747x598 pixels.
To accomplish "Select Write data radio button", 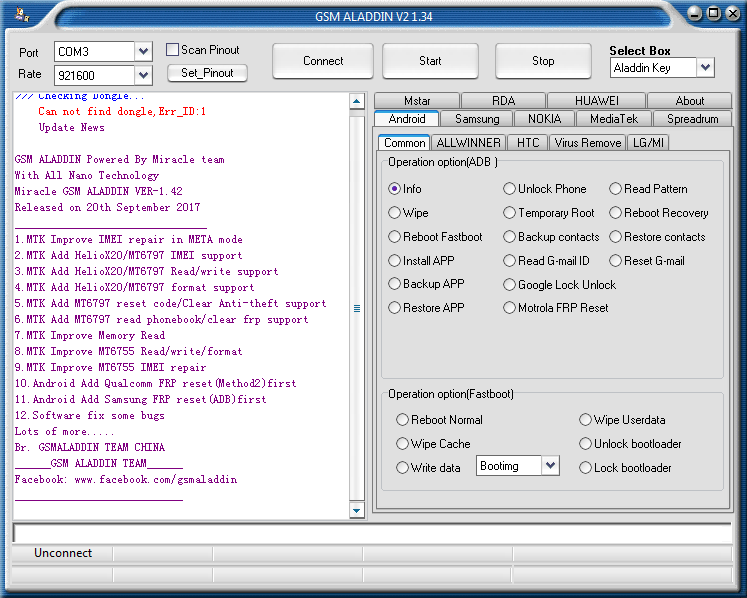I will tap(403, 468).
